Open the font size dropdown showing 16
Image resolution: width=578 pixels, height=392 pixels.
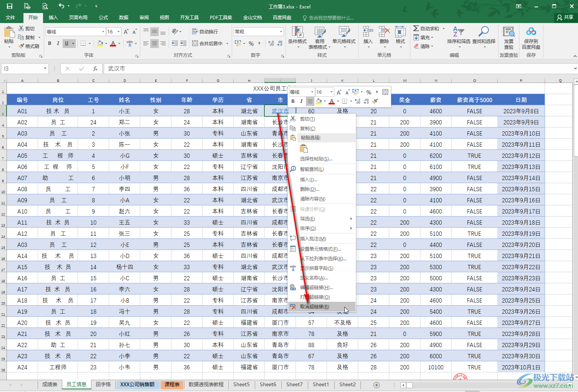tap(119, 31)
